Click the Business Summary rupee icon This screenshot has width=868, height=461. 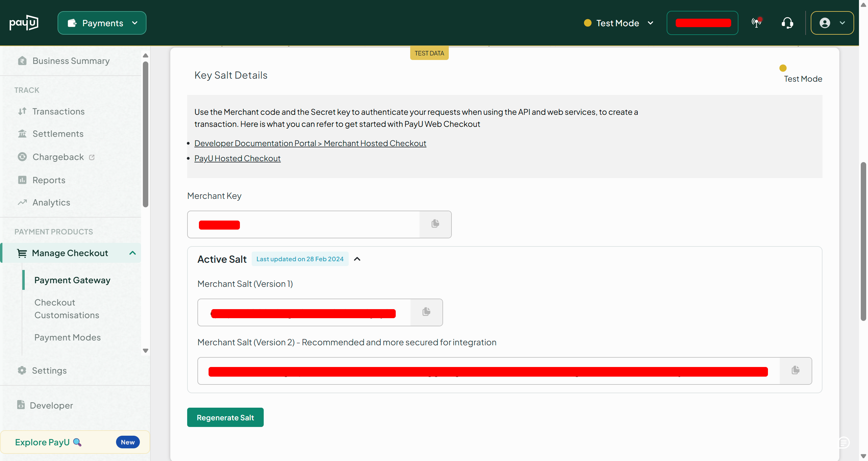(x=22, y=61)
